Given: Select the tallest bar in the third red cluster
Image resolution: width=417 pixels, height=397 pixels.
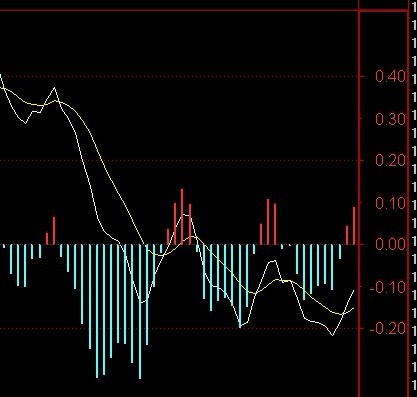Looking at the screenshot, I should 268,222.
